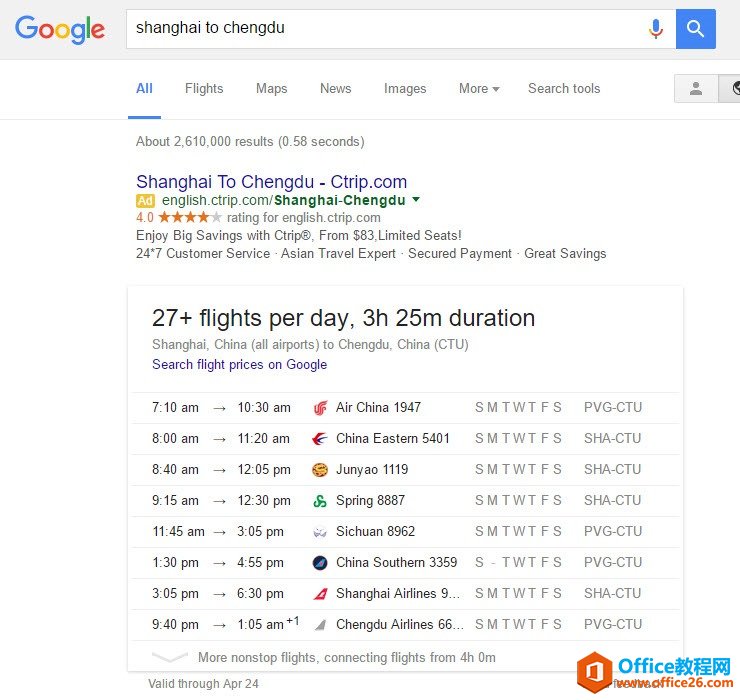Click the ad line starting Enjoy Big Savings

tap(299, 235)
